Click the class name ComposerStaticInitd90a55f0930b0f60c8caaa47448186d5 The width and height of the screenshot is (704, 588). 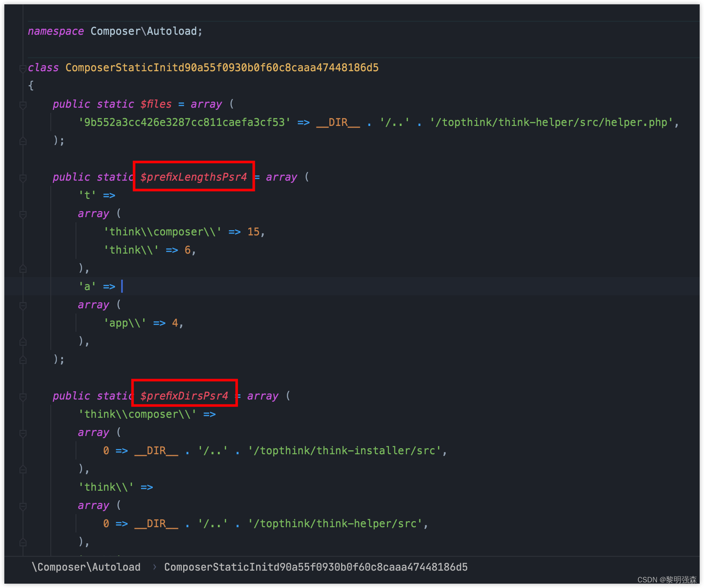pyautogui.click(x=222, y=68)
